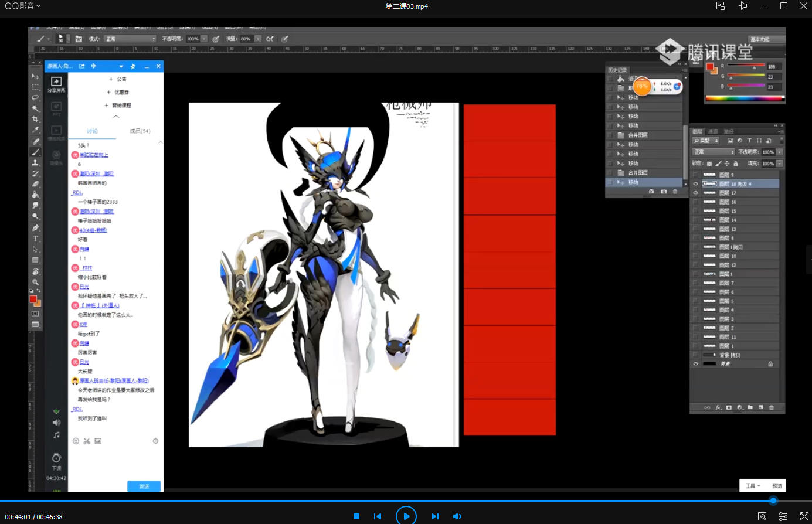
Task: Enable mini window mode
Action: pyautogui.click(x=721, y=6)
